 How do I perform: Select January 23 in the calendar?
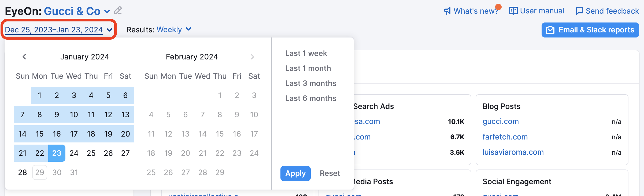57,153
